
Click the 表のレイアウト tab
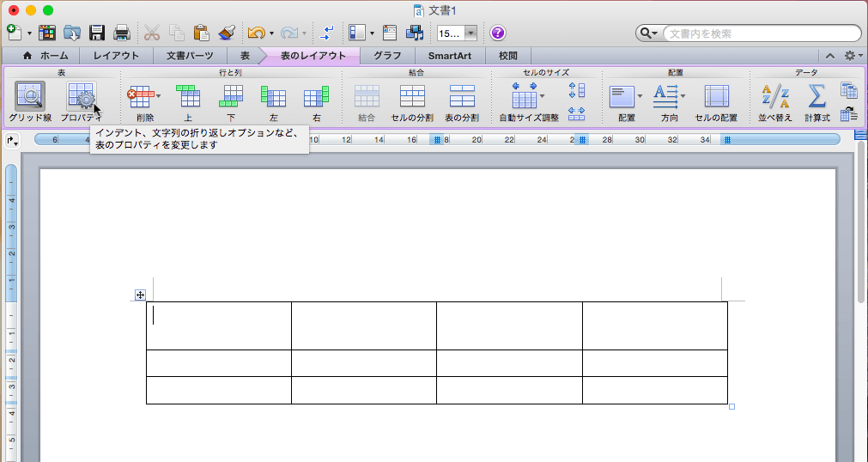click(313, 56)
